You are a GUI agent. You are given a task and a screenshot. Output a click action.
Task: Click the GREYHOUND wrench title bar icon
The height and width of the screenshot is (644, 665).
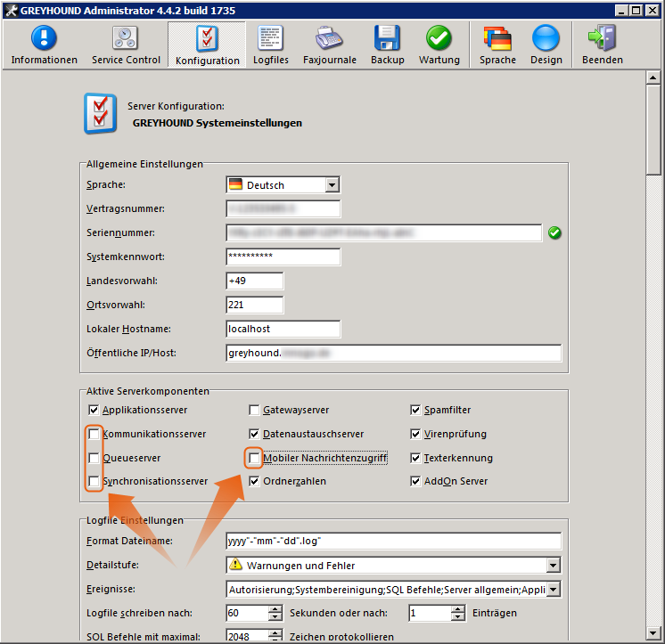pyautogui.click(x=11, y=10)
